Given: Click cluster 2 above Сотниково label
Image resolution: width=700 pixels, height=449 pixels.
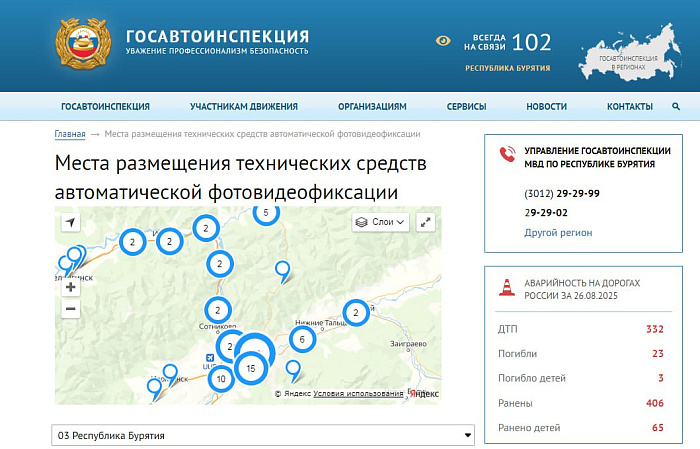Looking at the screenshot, I should click(x=217, y=310).
